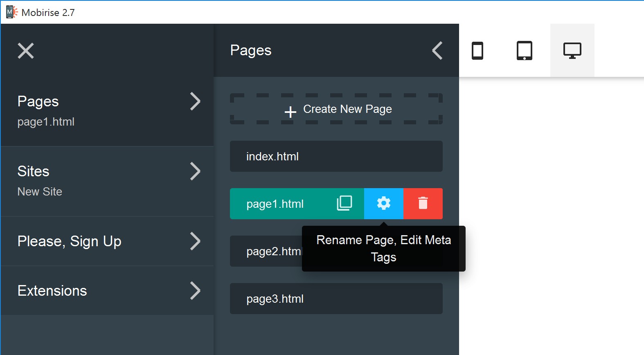This screenshot has height=355, width=644.
Task: Expand the Pages menu chevron
Action: tap(195, 101)
